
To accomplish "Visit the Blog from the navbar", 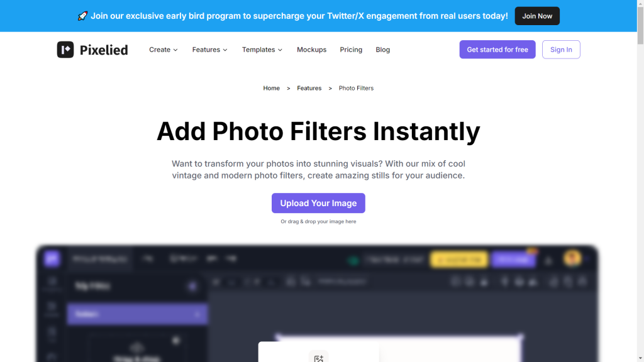I will click(x=382, y=50).
